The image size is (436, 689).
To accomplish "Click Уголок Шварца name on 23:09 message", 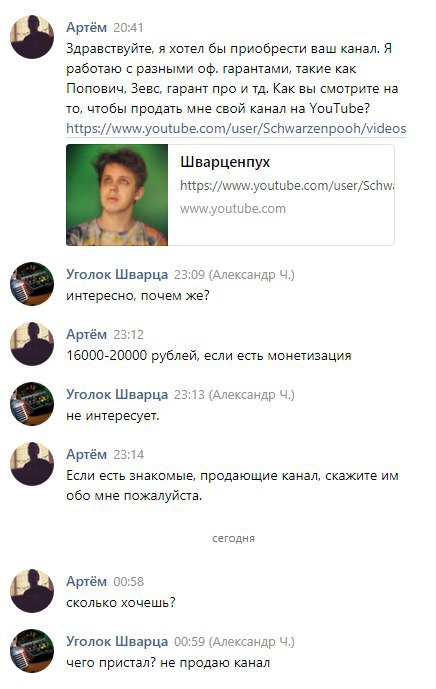I will click(x=117, y=274).
